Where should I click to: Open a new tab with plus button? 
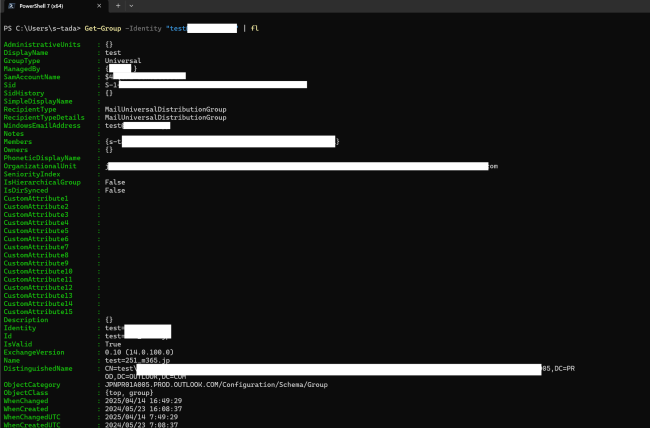(118, 6)
